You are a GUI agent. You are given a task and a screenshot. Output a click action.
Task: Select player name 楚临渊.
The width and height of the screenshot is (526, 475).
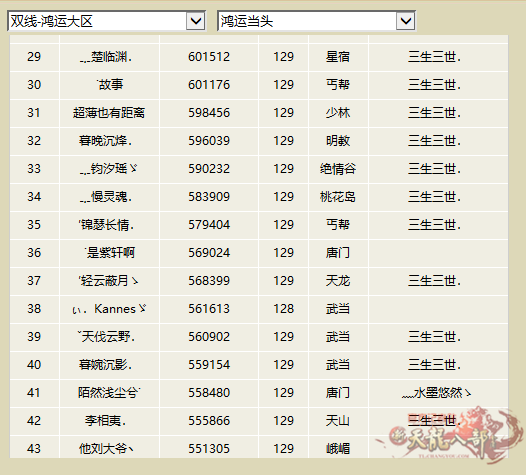pos(106,57)
